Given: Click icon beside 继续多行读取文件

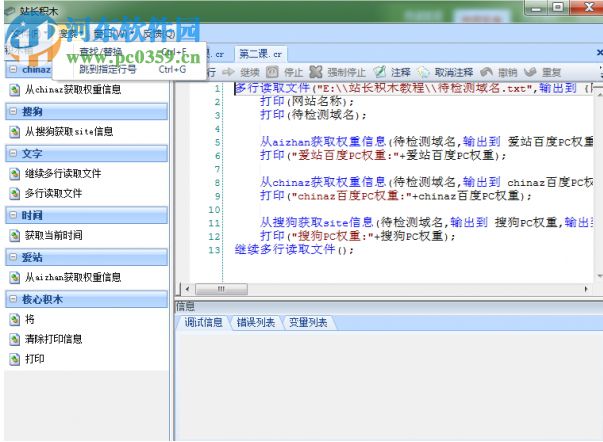Looking at the screenshot, I should pyautogui.click(x=15, y=174).
